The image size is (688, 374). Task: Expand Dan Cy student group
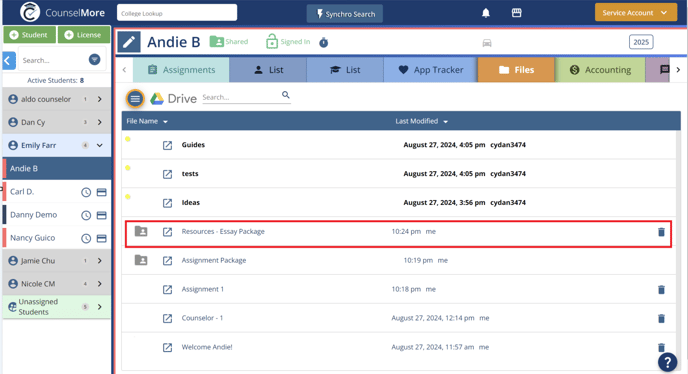pos(100,122)
